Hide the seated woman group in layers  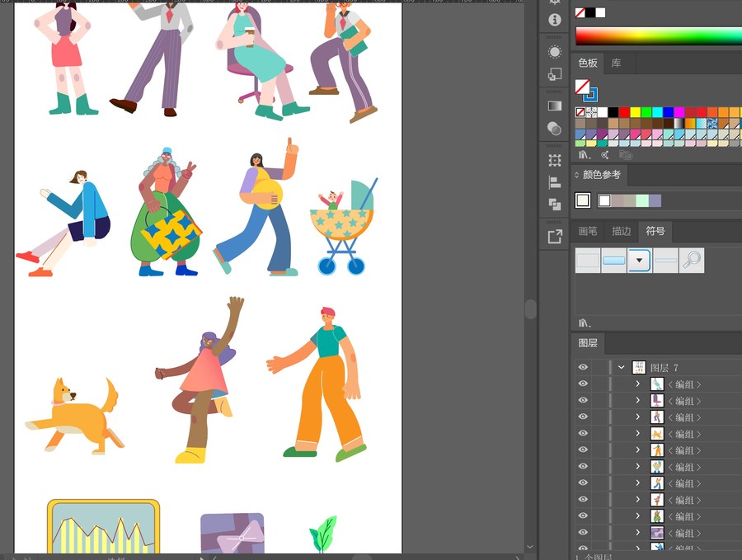(x=583, y=384)
